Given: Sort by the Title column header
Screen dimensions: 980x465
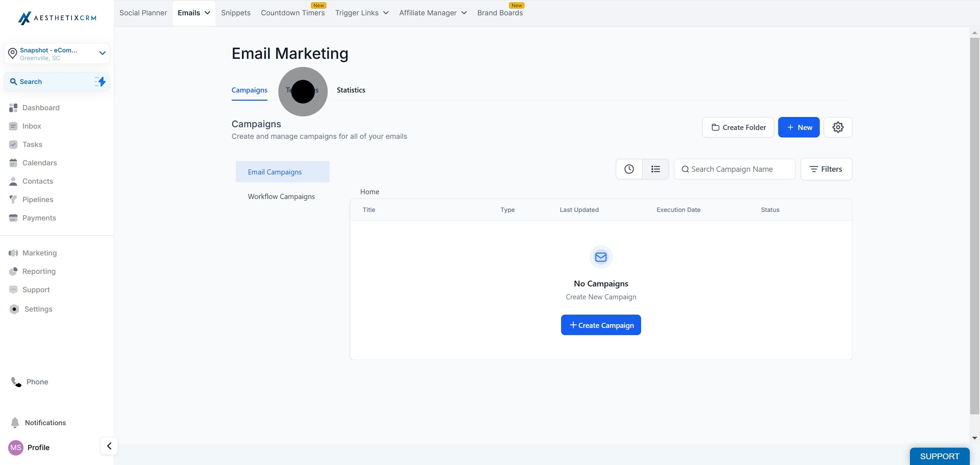Looking at the screenshot, I should 369,210.
